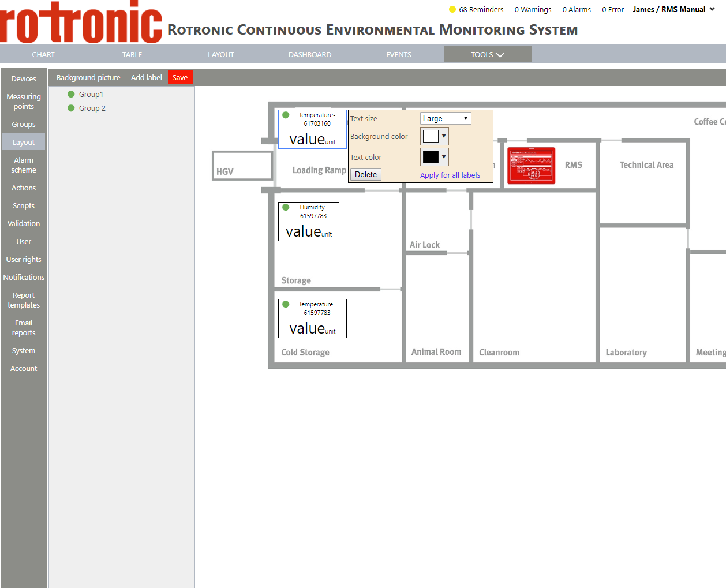Click the HGV box on floorplan
This screenshot has width=726, height=588.
[x=242, y=166]
